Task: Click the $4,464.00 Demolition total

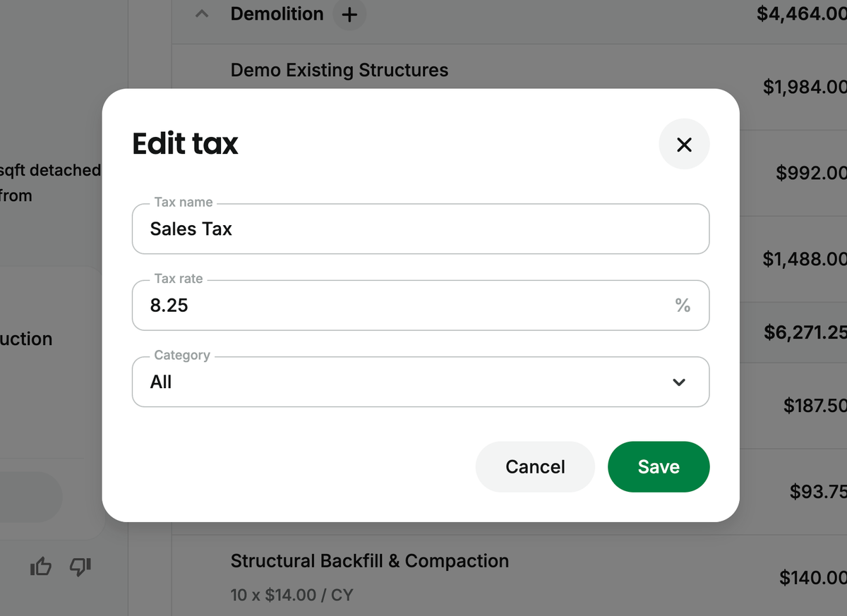Action: point(801,14)
